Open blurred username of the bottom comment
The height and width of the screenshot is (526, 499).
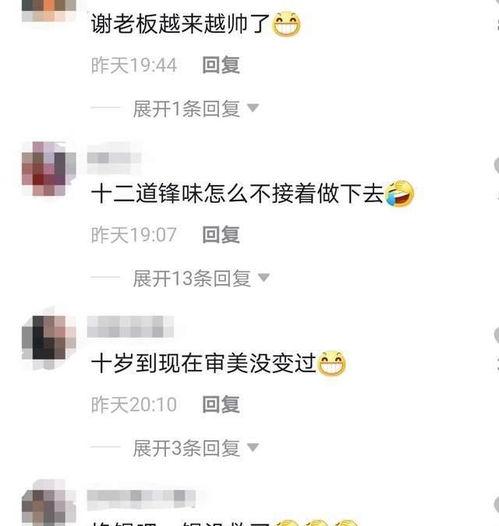(141, 498)
